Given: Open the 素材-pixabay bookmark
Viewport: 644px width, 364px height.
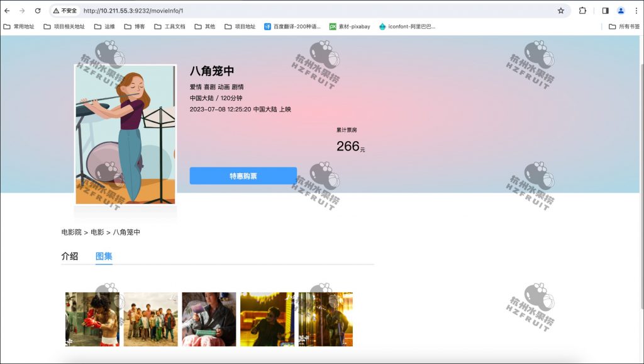Looking at the screenshot, I should click(352, 26).
